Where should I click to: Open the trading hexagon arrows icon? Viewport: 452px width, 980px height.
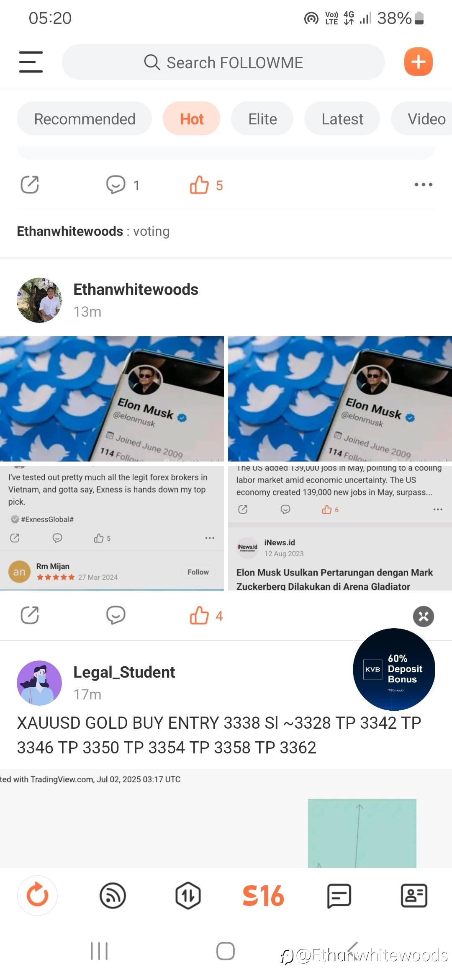(x=188, y=895)
